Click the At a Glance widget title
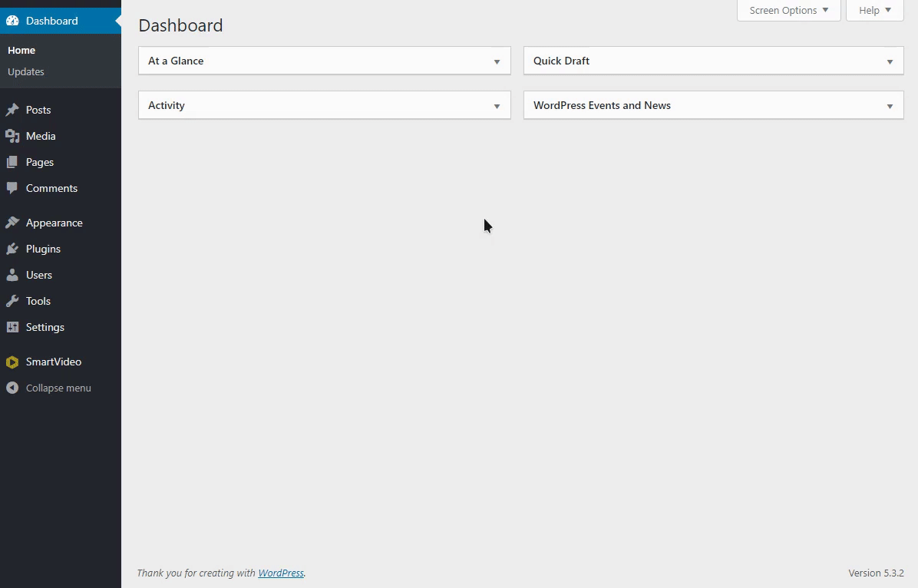This screenshot has width=918, height=588. (x=176, y=61)
